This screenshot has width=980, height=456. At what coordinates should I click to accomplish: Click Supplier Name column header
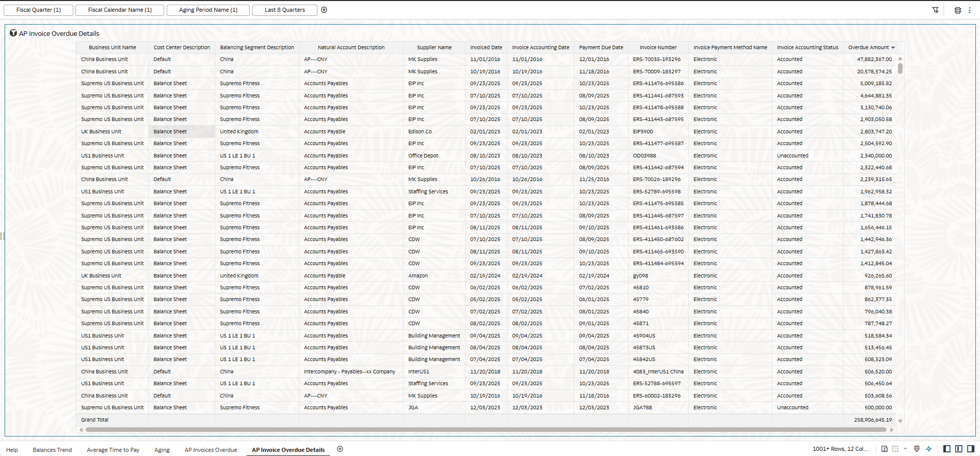coord(434,47)
